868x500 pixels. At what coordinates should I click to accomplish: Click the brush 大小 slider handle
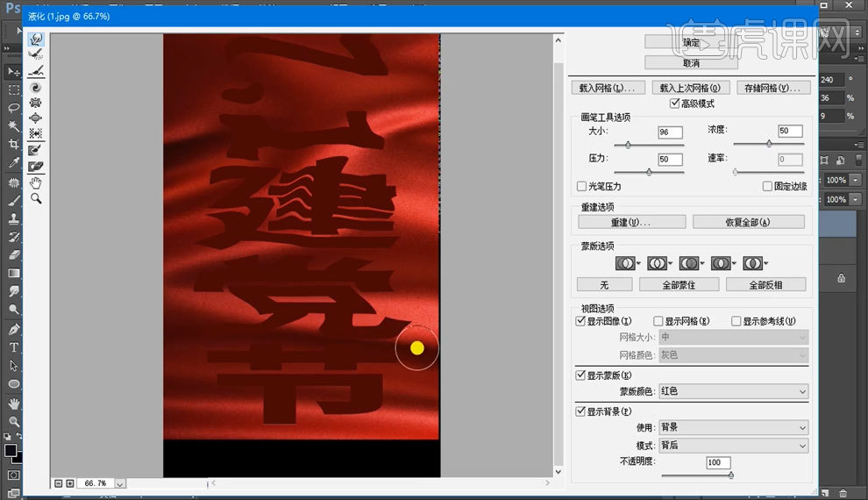[x=628, y=145]
